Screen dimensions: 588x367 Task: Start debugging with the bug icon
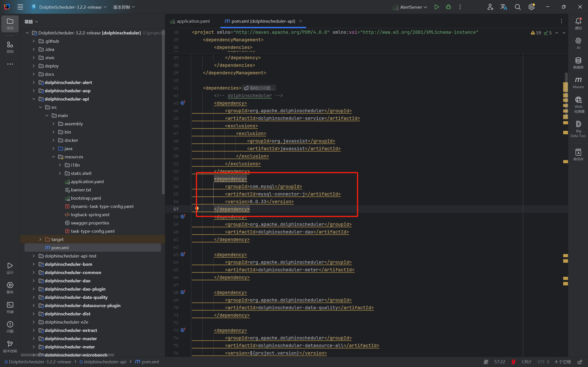point(448,7)
